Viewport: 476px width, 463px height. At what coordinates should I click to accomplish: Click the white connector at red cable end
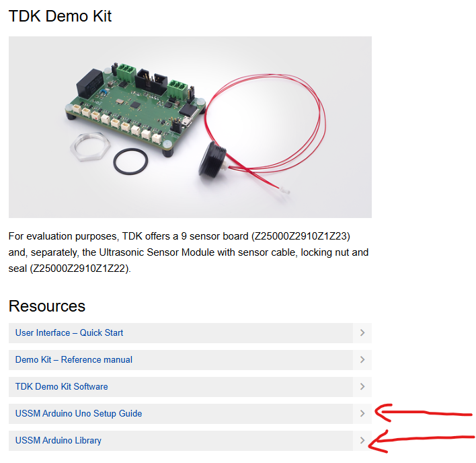pos(285,190)
